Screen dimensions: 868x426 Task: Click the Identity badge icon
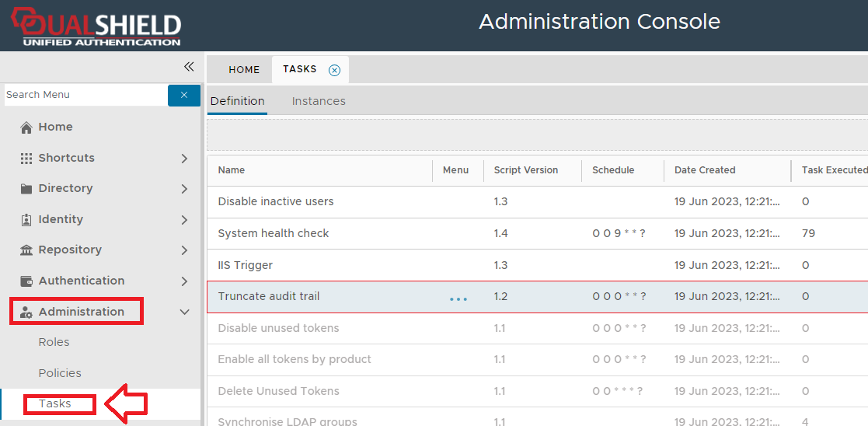(26, 220)
